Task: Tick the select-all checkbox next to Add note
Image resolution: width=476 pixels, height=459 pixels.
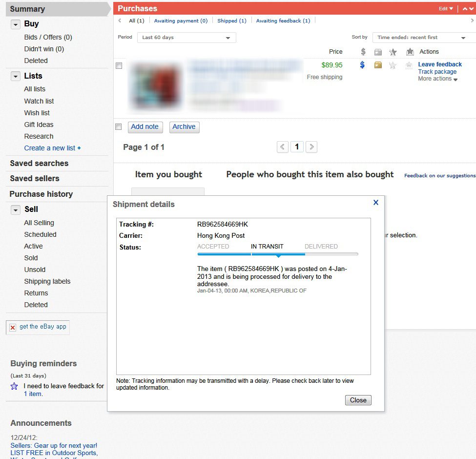Action: (119, 126)
